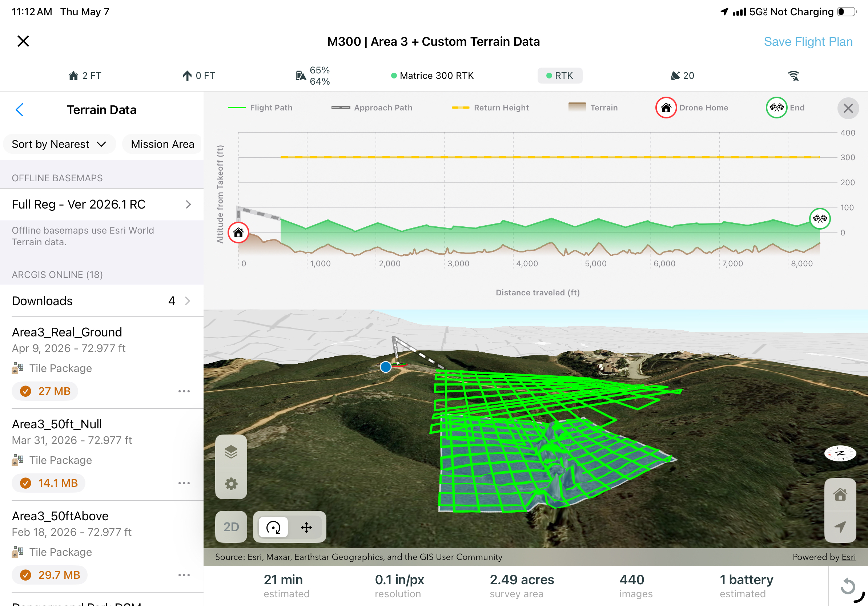Tap Save Flight Plan
Viewport: 868px width, 606px height.
click(x=808, y=41)
